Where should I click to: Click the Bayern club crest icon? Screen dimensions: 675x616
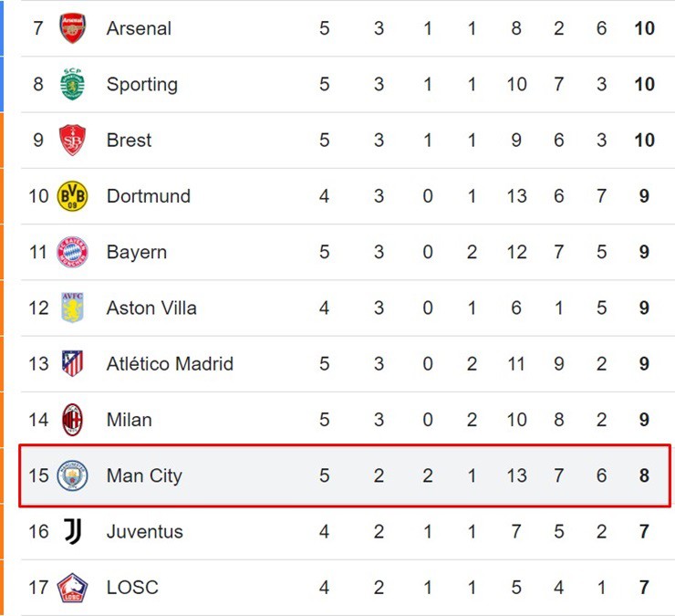(72, 252)
